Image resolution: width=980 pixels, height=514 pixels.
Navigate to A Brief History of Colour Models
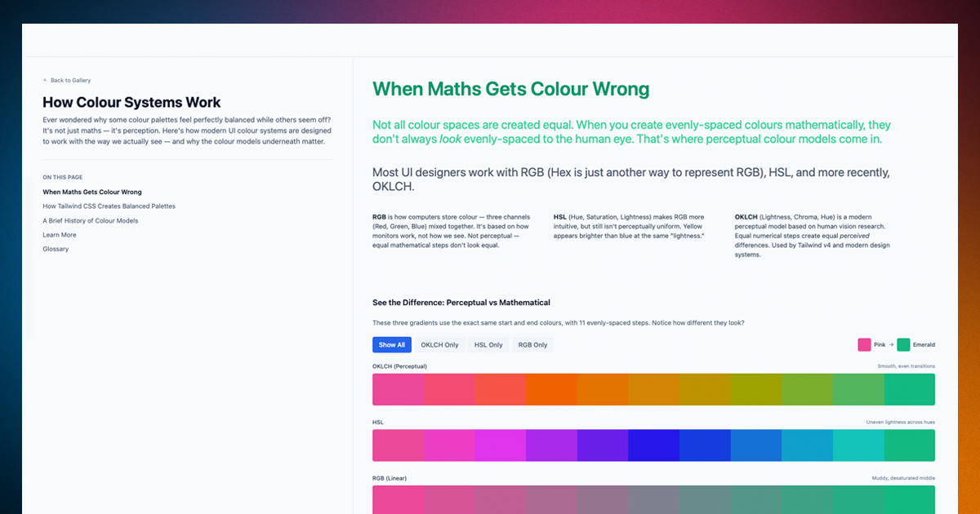[x=90, y=220]
